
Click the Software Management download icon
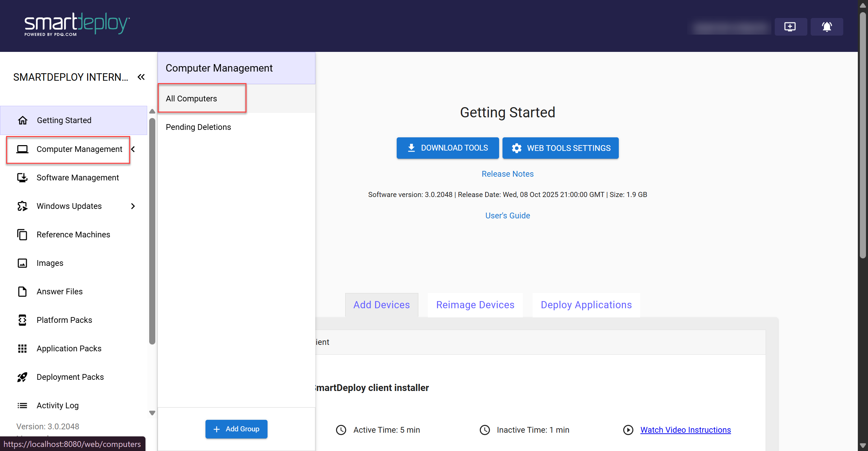22,178
